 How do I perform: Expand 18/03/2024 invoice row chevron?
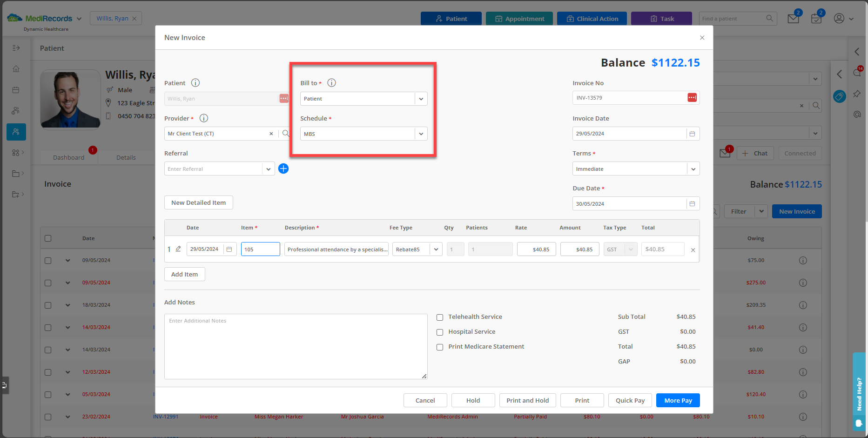[68, 305]
